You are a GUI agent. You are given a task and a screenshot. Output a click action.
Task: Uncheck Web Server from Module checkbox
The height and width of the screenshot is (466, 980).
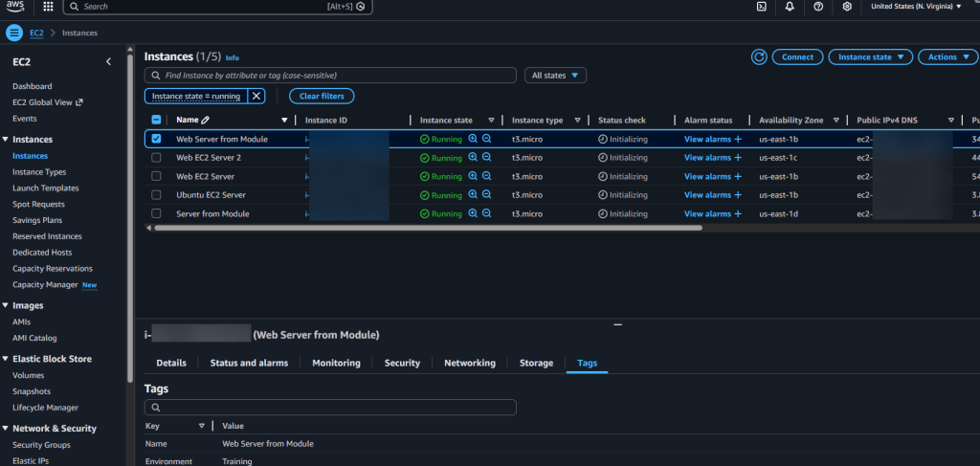[x=156, y=139]
